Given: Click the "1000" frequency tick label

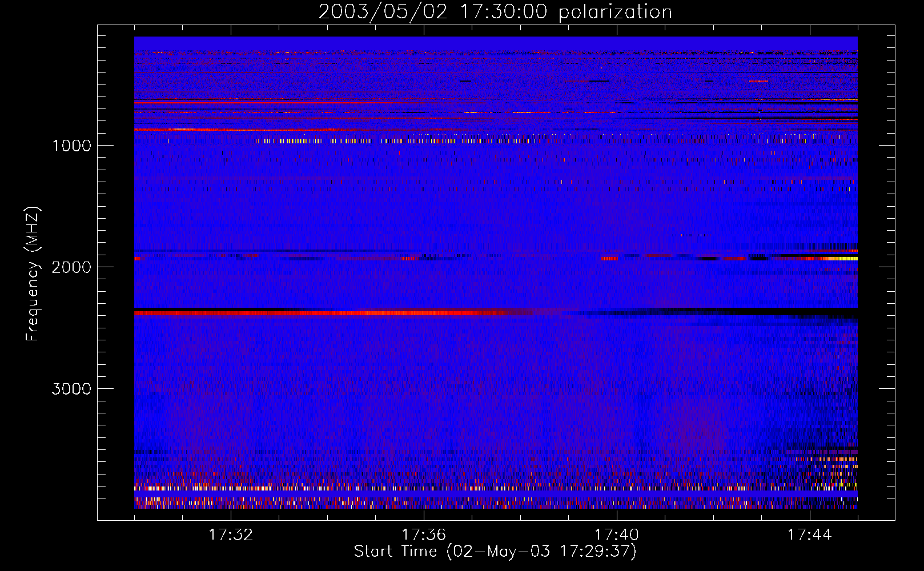Looking at the screenshot, I should (x=71, y=146).
